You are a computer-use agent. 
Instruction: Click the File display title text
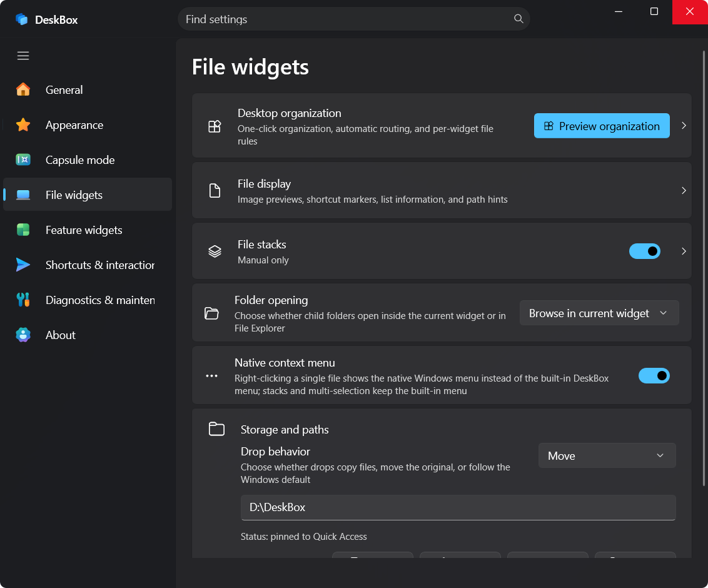pyautogui.click(x=264, y=184)
